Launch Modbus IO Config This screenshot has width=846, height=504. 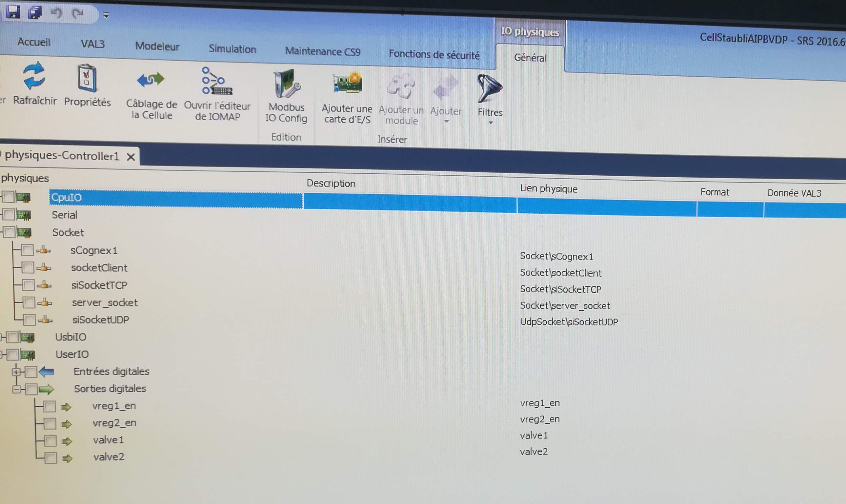286,84
